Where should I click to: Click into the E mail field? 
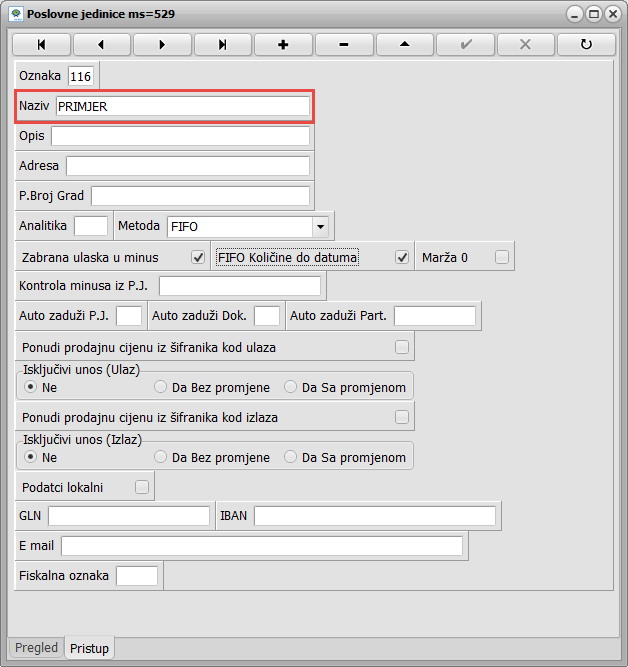click(x=262, y=546)
